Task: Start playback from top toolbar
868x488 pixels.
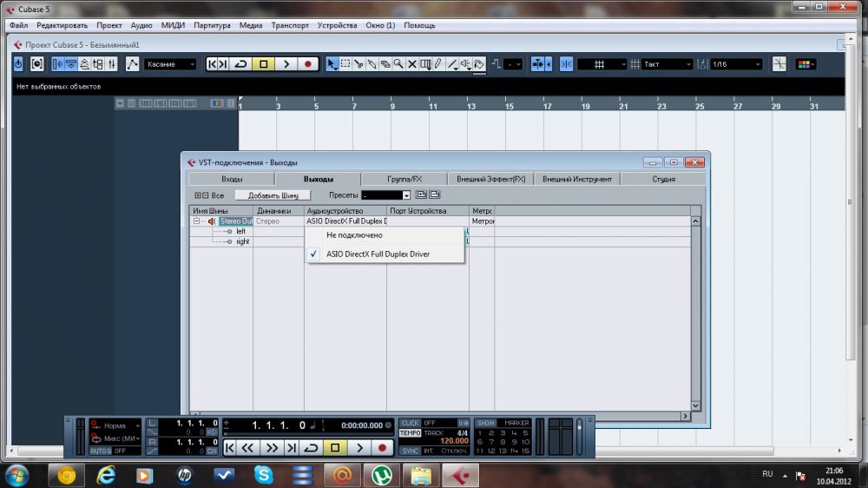Action: (x=286, y=64)
